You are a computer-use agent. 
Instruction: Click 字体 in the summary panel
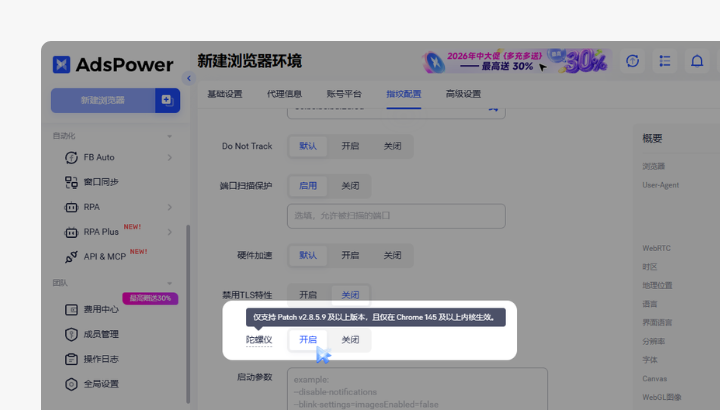pyautogui.click(x=650, y=360)
